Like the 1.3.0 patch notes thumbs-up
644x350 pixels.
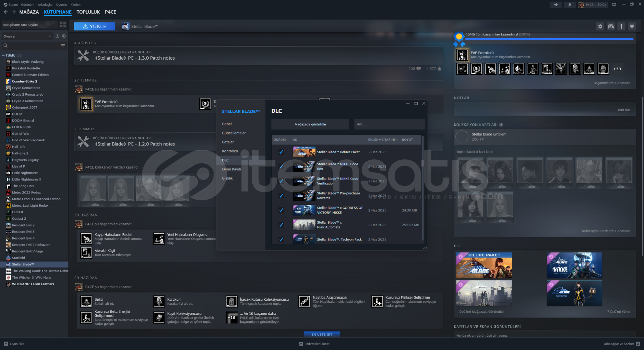coord(439,69)
